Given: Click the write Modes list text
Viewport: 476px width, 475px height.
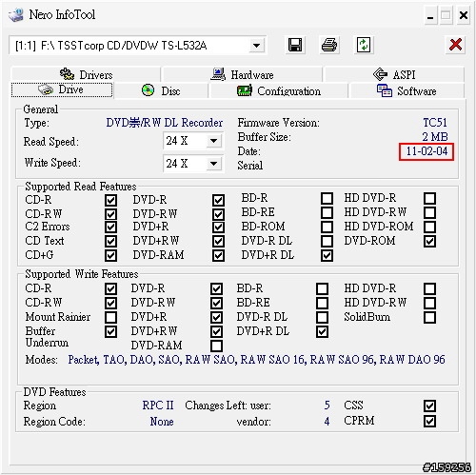Looking at the screenshot, I should (x=256, y=360).
